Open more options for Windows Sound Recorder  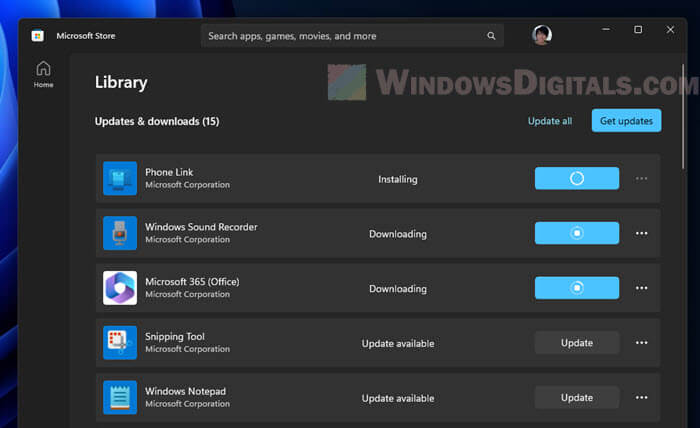(x=642, y=233)
